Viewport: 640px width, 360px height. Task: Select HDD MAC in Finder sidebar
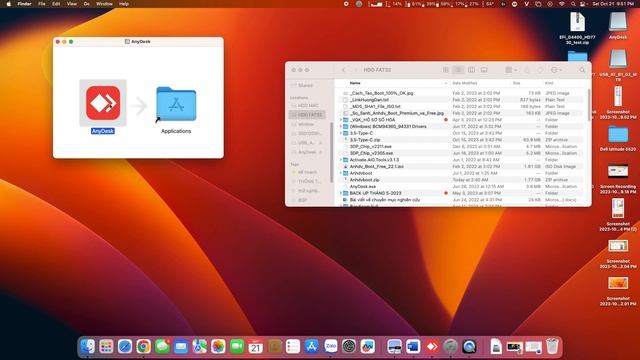coord(308,106)
